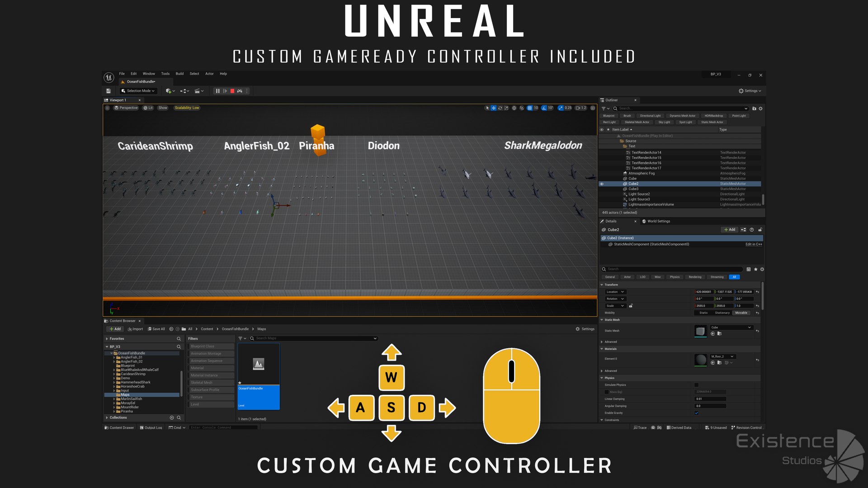Open the File menu
The image size is (868, 488).
[x=122, y=74]
